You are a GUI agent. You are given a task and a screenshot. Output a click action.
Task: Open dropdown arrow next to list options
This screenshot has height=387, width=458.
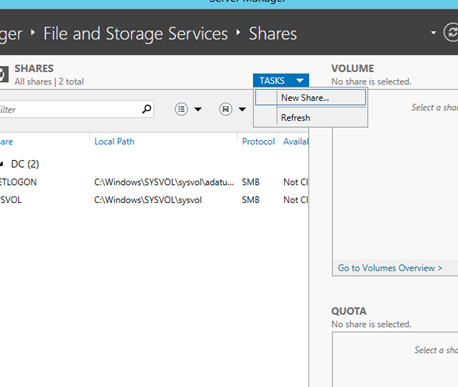198,109
